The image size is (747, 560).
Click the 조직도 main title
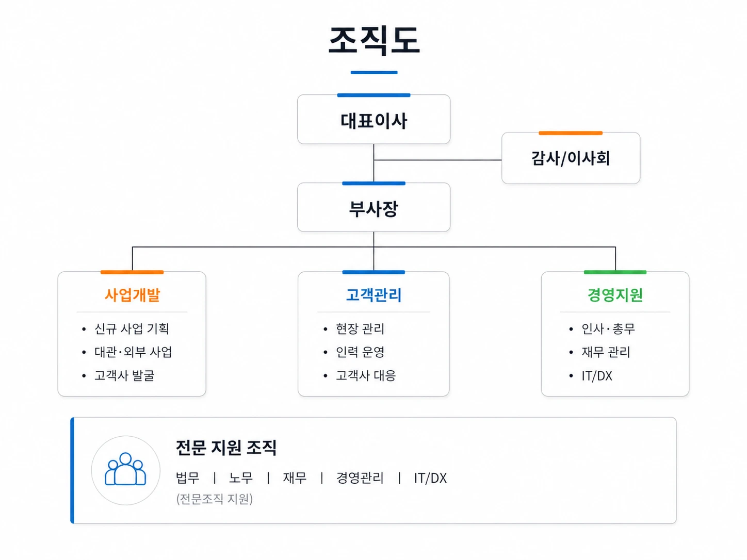(x=374, y=40)
